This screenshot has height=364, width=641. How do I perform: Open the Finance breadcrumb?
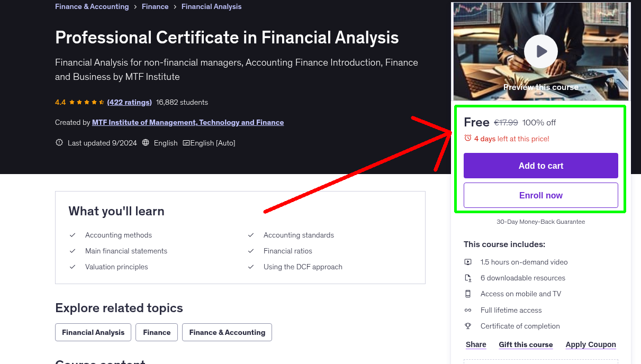(x=155, y=6)
